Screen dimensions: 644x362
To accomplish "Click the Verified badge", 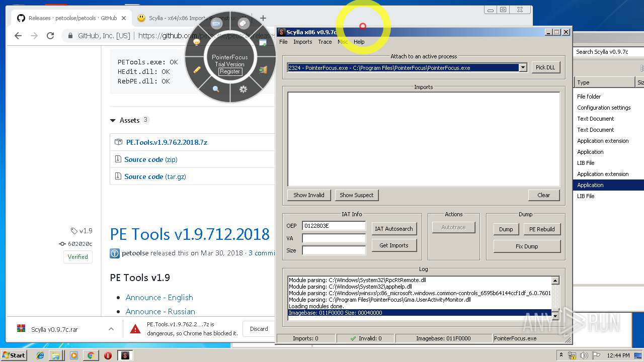I will click(78, 256).
